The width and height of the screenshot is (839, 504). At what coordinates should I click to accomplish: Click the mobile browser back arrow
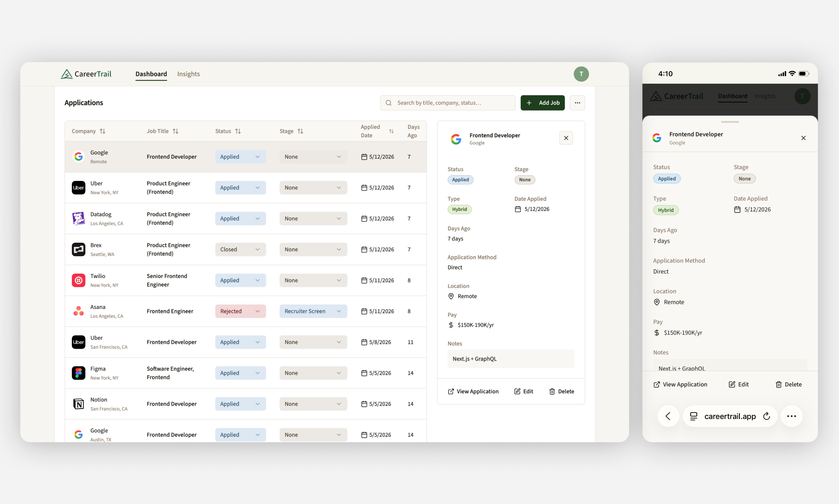coord(668,416)
